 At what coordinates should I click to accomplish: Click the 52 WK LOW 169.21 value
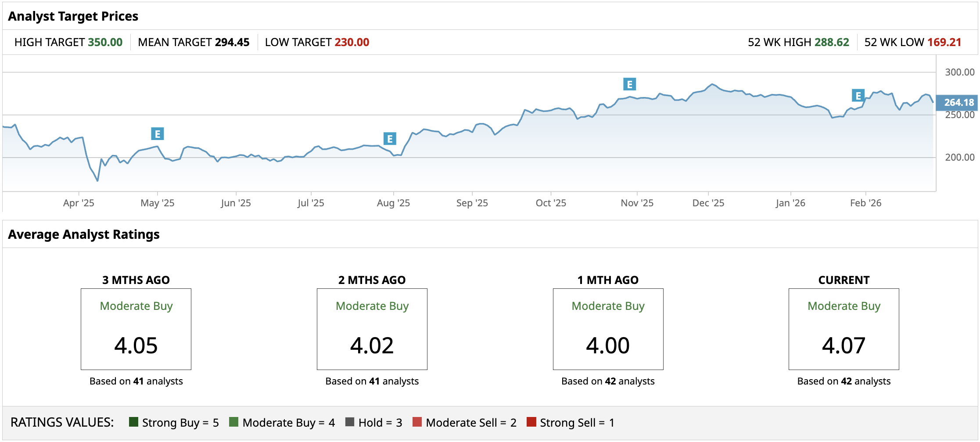[944, 42]
